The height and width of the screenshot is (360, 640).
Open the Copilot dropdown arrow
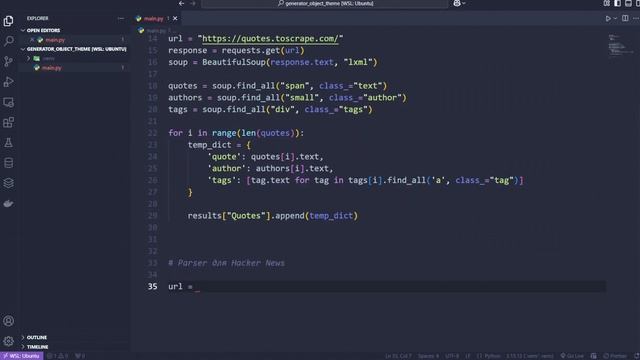pyautogui.click(x=464, y=3)
